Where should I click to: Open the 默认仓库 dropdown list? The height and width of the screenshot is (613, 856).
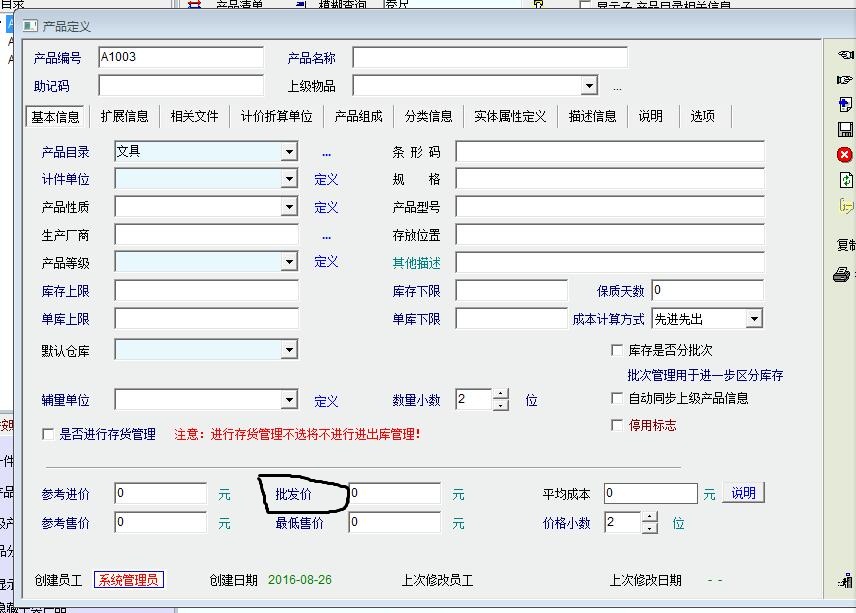click(289, 350)
